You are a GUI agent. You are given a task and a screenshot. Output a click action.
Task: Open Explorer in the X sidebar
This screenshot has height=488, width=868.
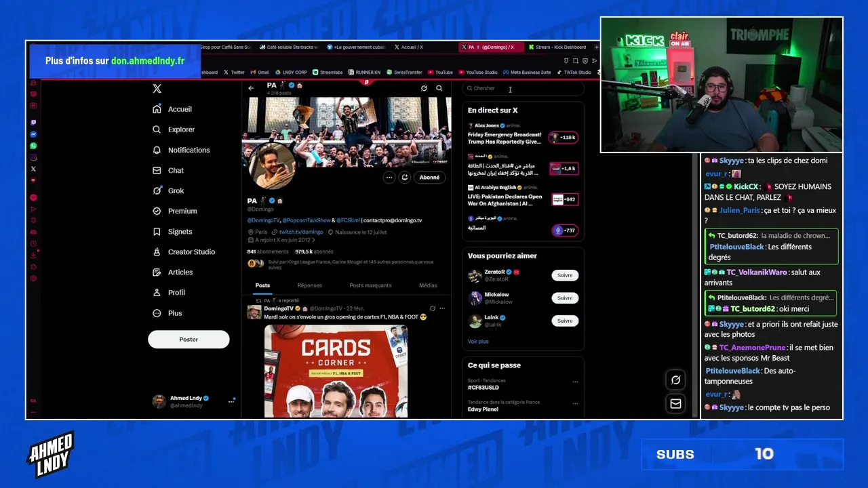[174, 129]
